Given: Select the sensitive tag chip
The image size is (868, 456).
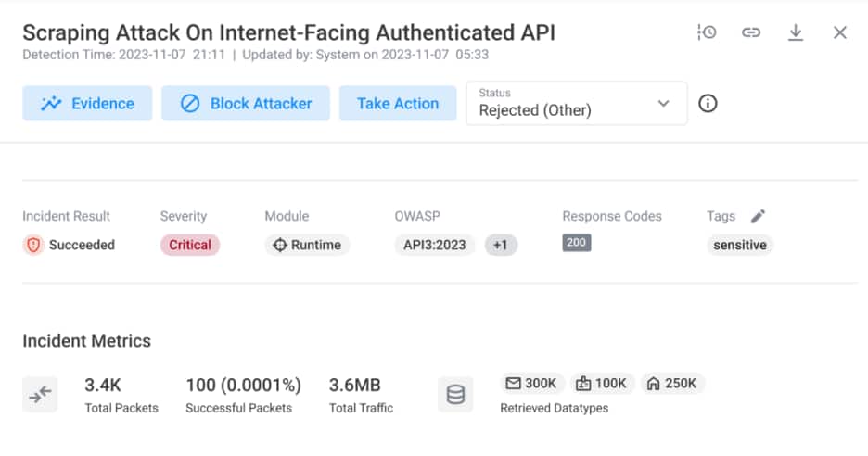Looking at the screenshot, I should (x=739, y=245).
